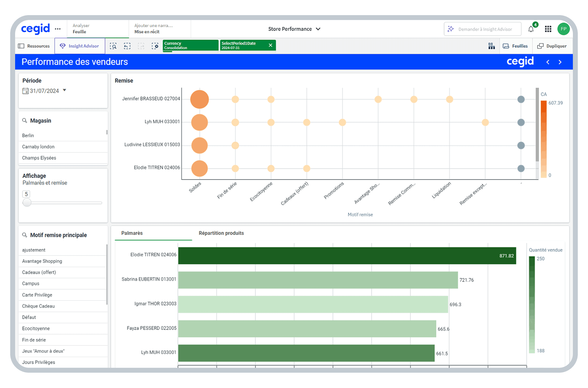
Task: Toggle Insight Advisor panel
Action: point(80,46)
